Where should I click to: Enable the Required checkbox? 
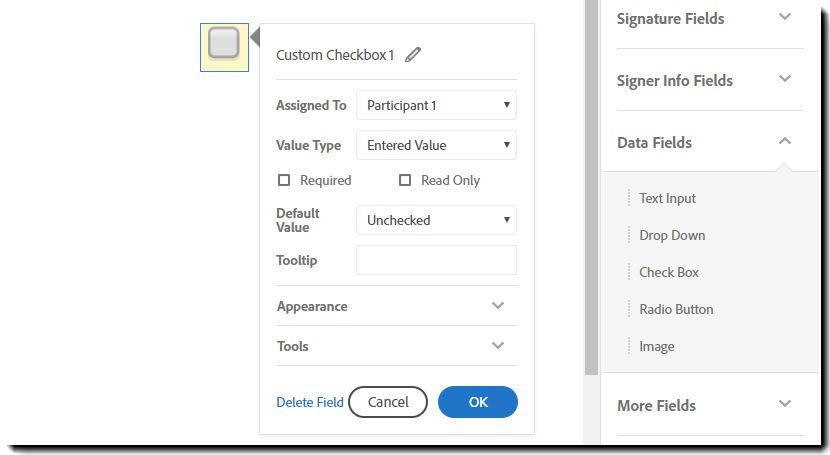point(284,180)
